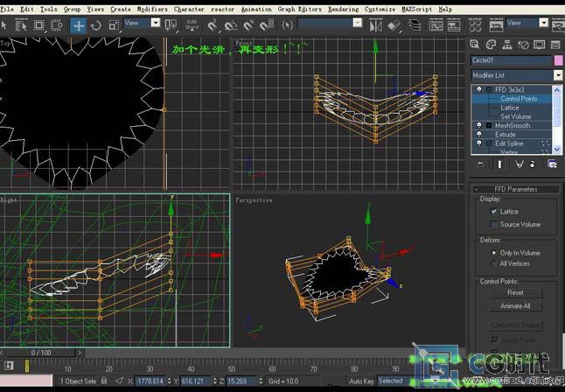Screen dimensions: 565x392
Task: Enable the Source Volume checkbox
Action: click(494, 224)
